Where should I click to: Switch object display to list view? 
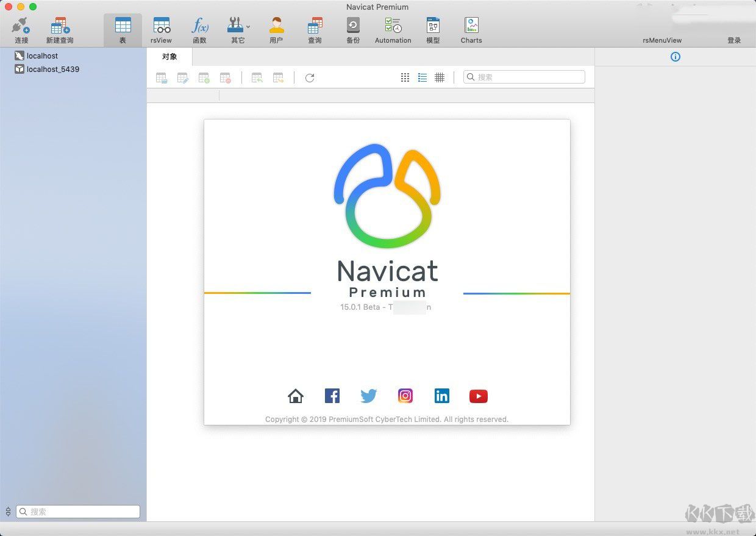coord(423,77)
